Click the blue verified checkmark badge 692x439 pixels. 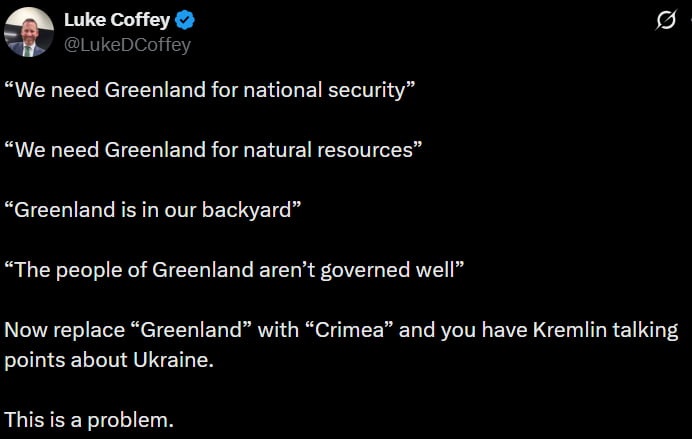pos(186,21)
